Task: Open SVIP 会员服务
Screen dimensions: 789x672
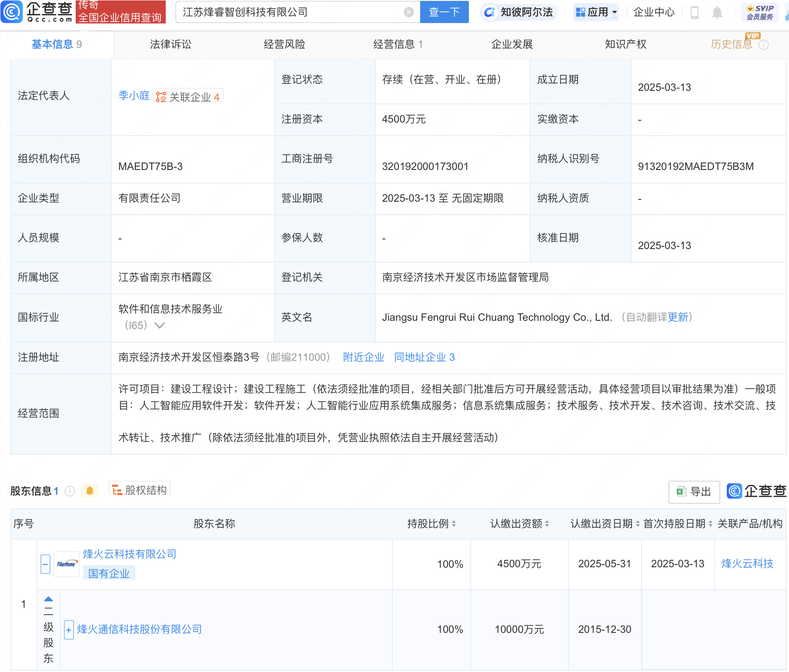Action: click(760, 12)
